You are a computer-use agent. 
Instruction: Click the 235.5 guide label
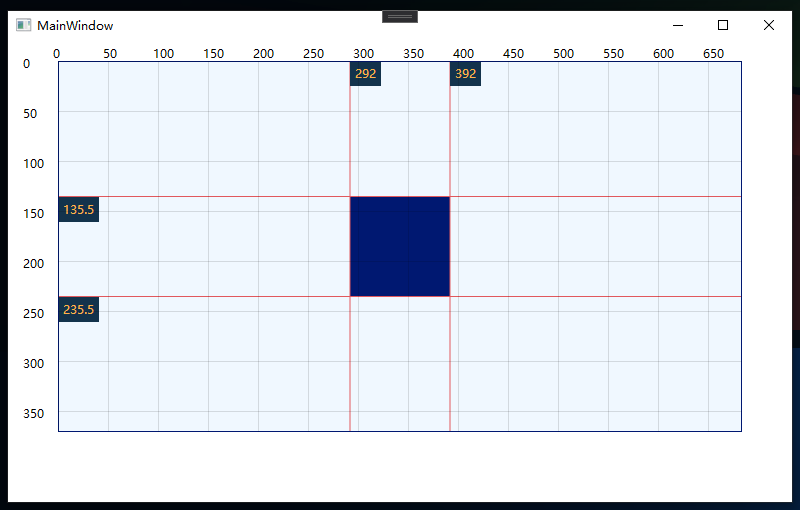click(x=79, y=310)
